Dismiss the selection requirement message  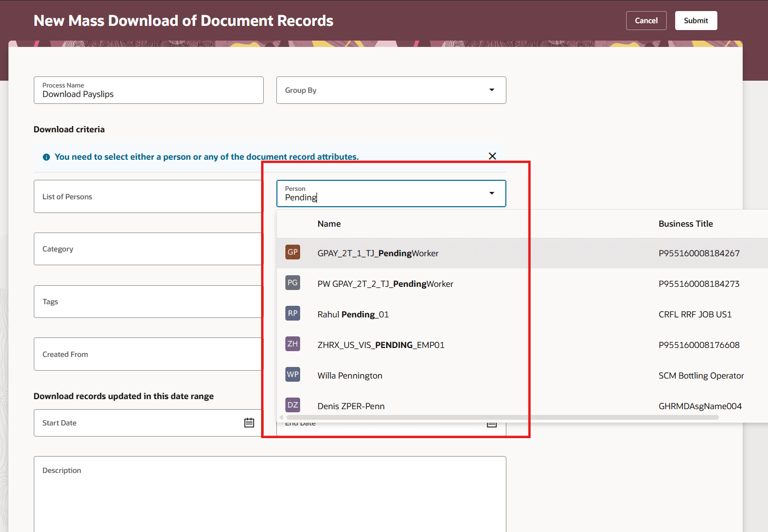(492, 156)
